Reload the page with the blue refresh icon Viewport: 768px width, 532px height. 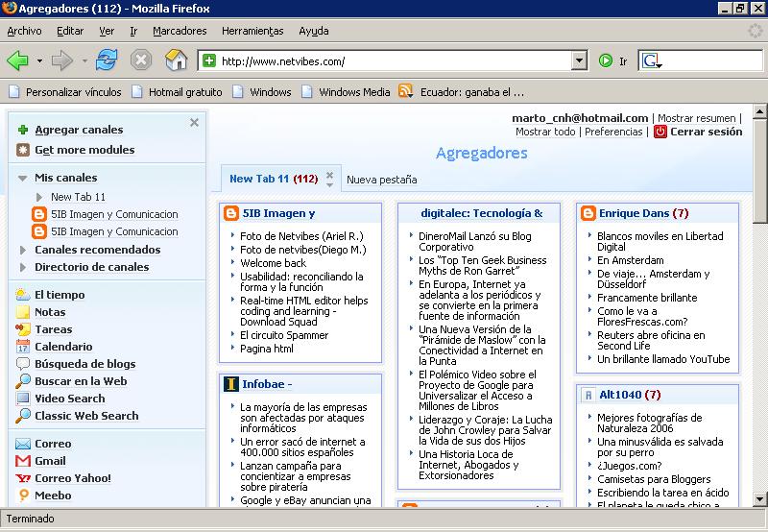point(107,60)
